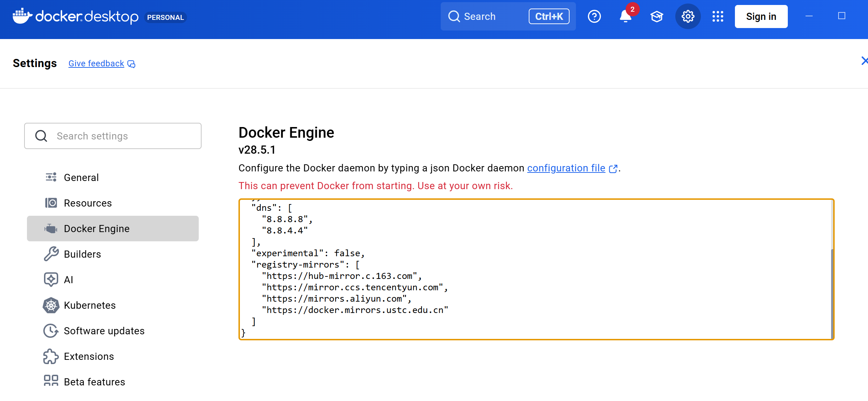Select the Docker Engine whale icon in sidebar
Viewport: 868px width, 401px height.
[51, 229]
